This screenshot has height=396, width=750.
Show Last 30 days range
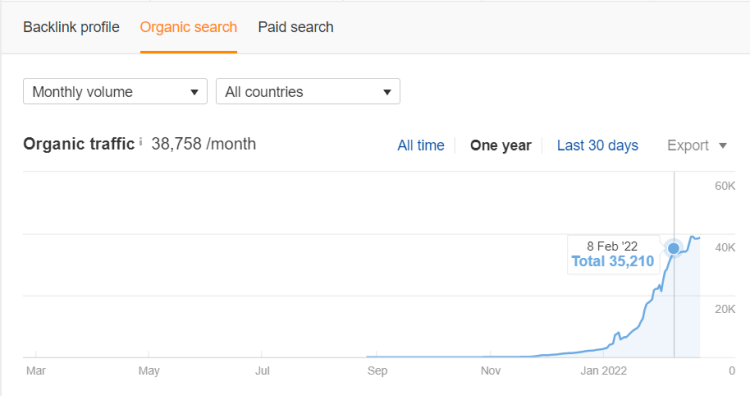(597, 145)
